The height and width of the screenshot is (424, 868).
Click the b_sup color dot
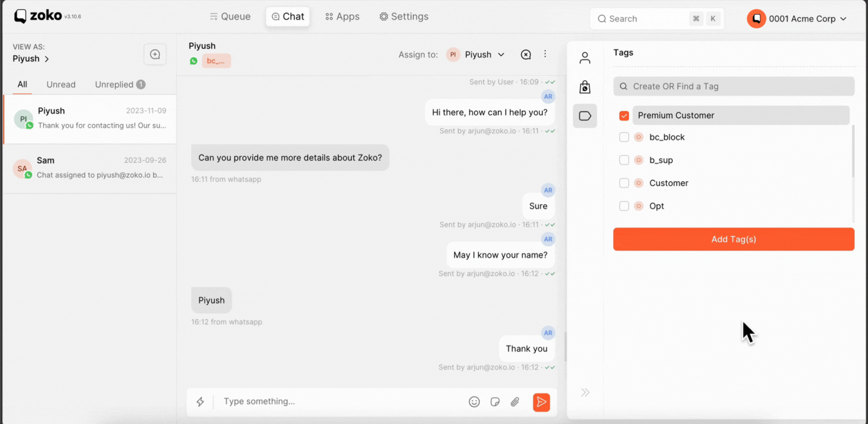(x=639, y=160)
